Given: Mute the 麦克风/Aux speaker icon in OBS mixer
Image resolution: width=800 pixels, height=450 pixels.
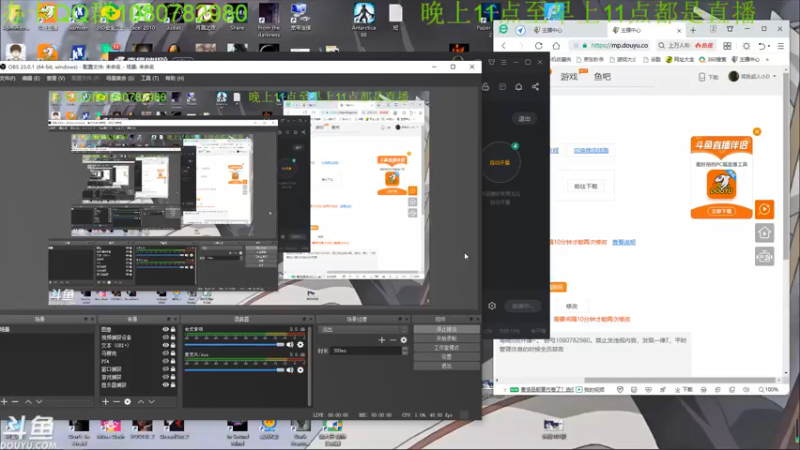Looking at the screenshot, I should click(290, 370).
